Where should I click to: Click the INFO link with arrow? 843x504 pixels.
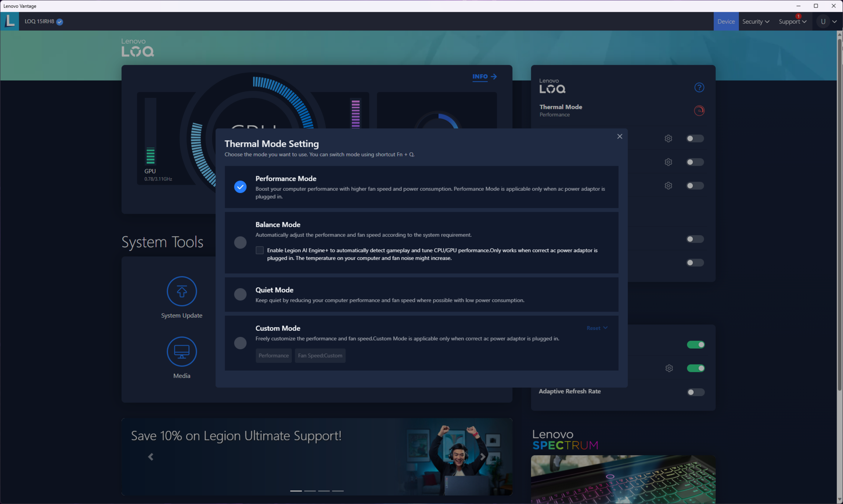coord(484,76)
